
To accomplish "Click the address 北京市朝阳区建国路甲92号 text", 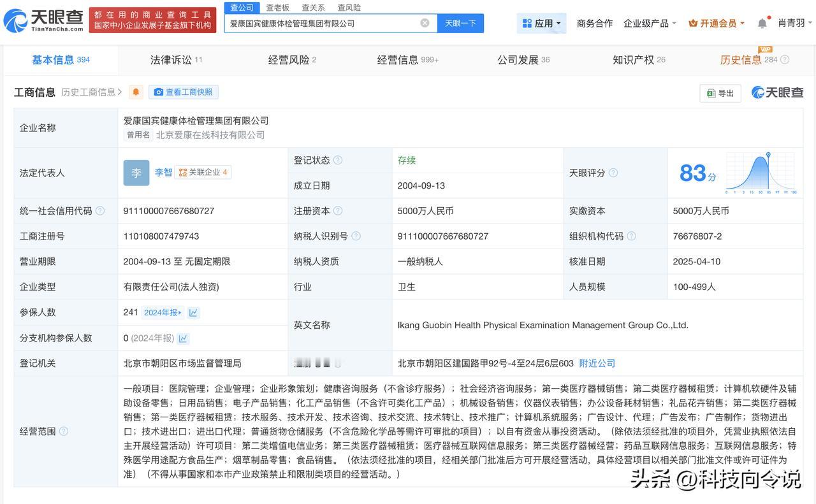I will pyautogui.click(x=486, y=363).
